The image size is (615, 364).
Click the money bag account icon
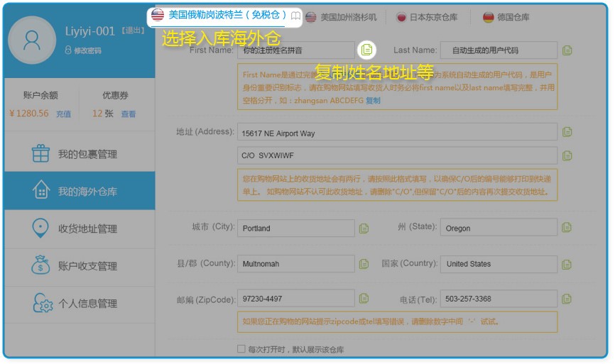[x=40, y=265]
